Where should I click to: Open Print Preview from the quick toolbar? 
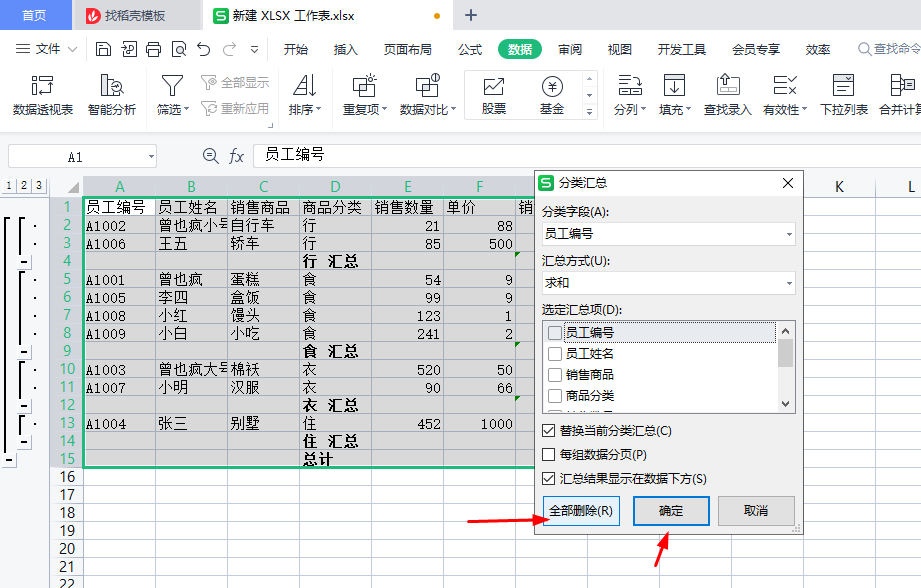(179, 49)
